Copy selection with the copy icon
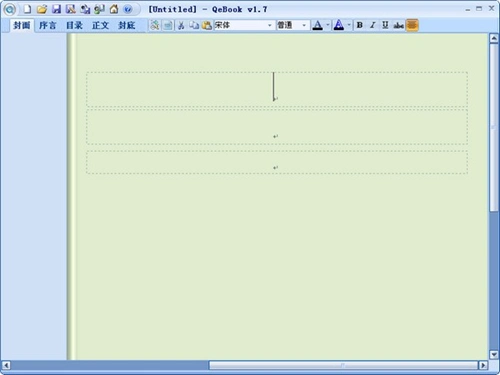 click(194, 25)
